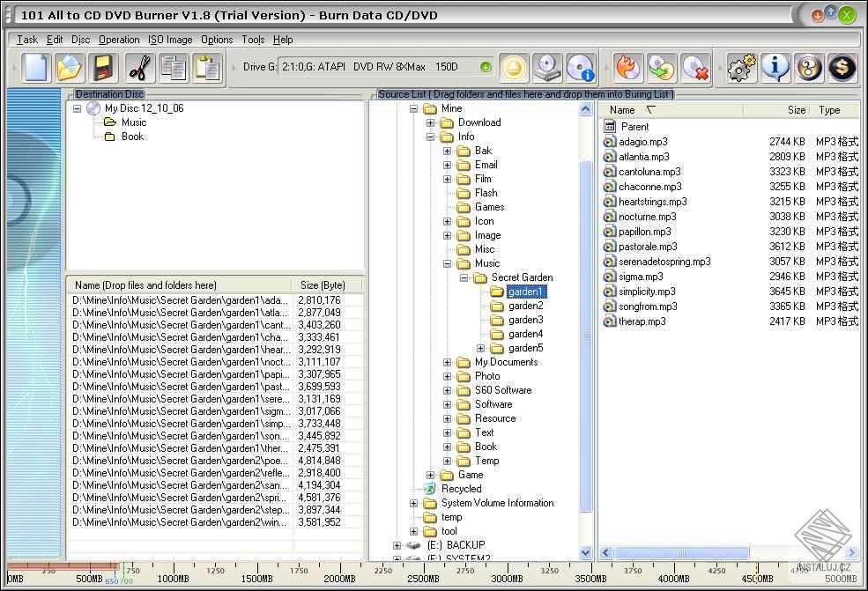Expand the My Documents folder node
This screenshot has height=591, width=868.
pyautogui.click(x=448, y=362)
